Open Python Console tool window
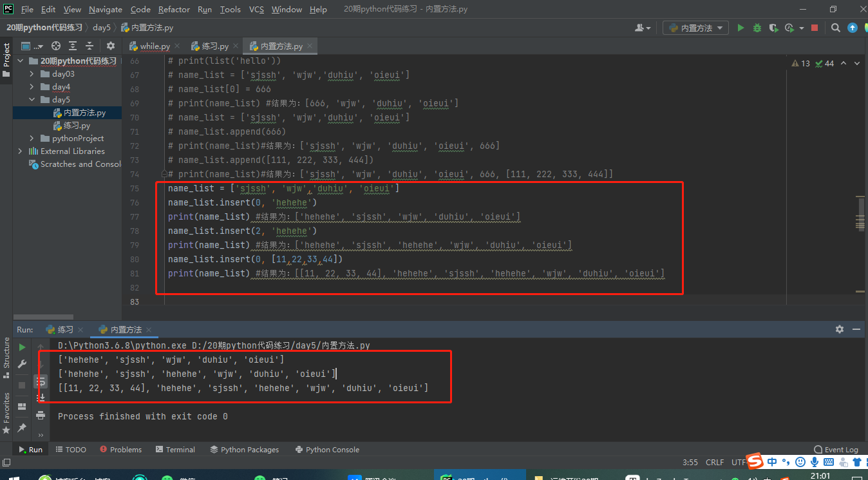This screenshot has width=868, height=480. click(327, 450)
